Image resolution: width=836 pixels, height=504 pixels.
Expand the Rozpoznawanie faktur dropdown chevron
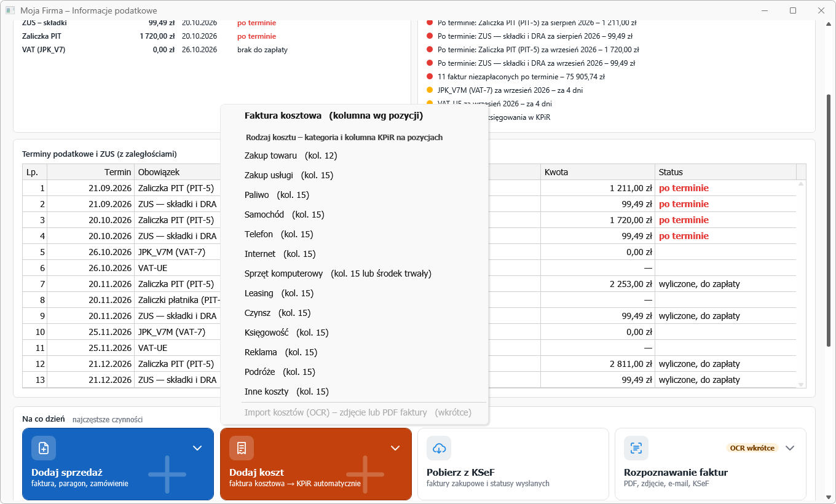(791, 448)
